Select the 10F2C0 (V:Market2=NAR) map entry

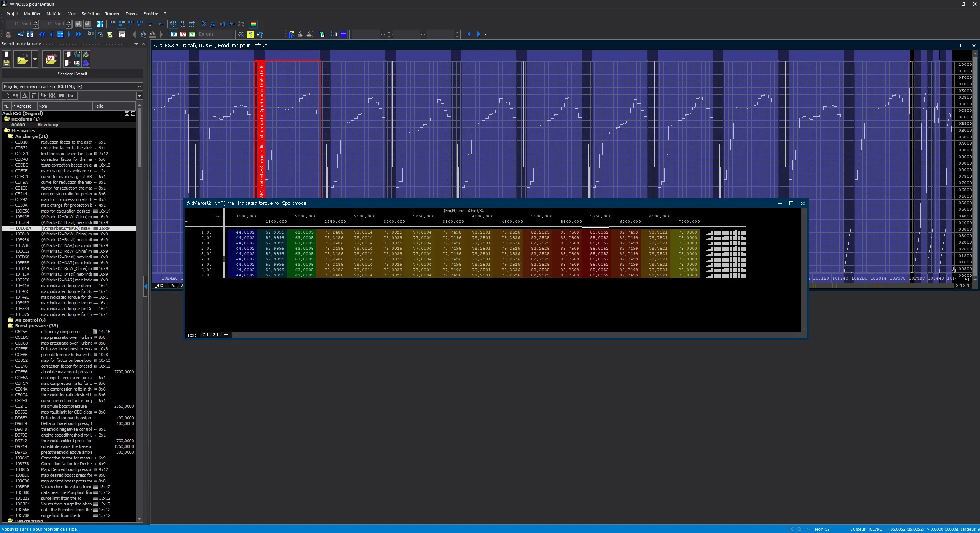(x=69, y=280)
